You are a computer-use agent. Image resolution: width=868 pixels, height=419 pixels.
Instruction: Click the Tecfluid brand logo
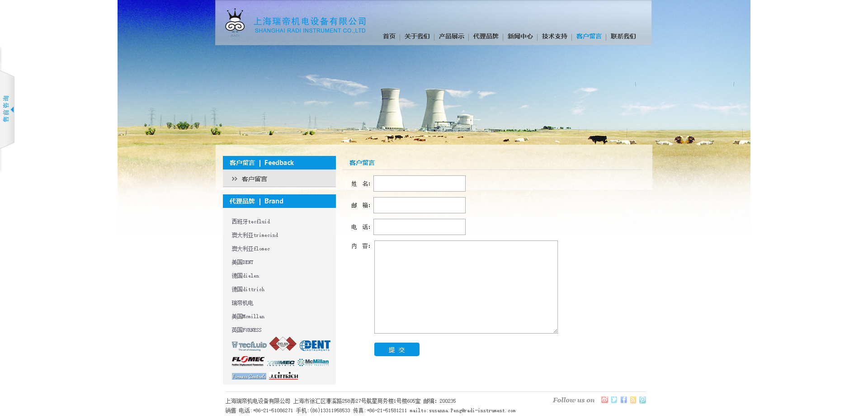[x=249, y=346]
